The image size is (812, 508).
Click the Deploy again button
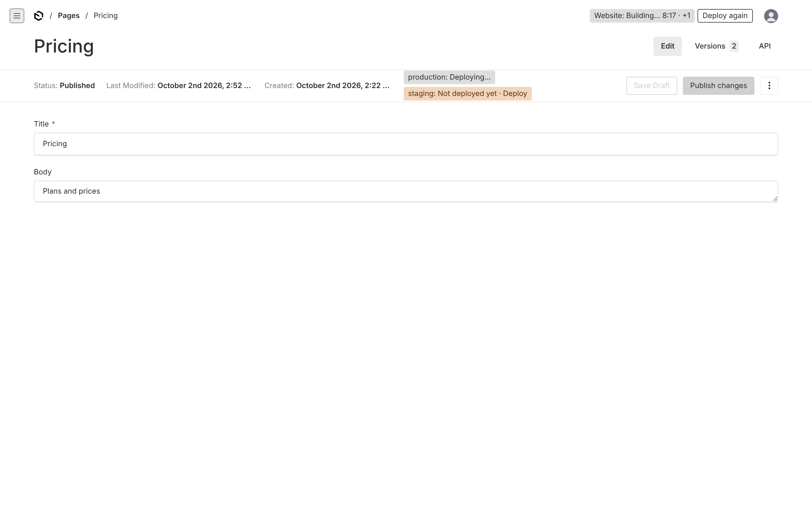[725, 16]
